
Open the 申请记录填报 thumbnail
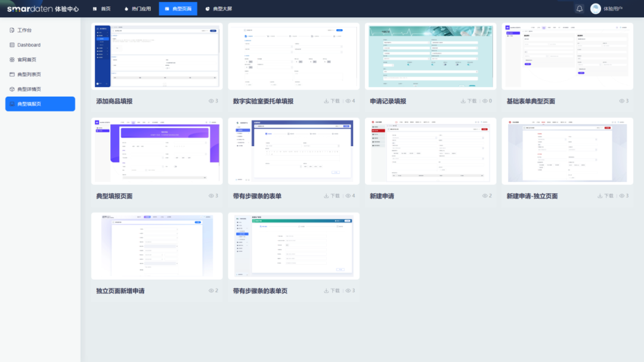(431, 56)
